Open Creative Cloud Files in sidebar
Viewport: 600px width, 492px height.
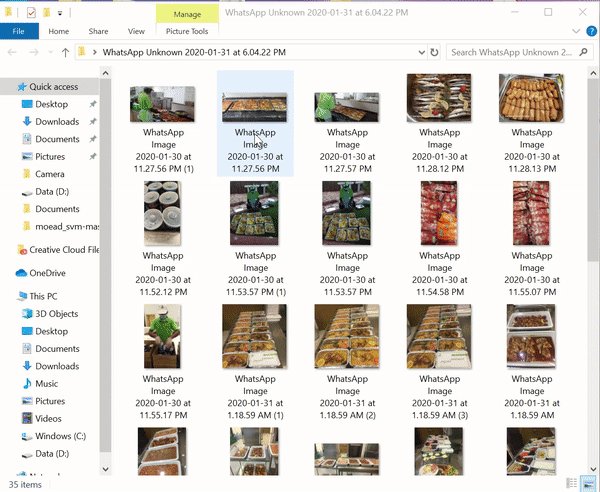point(58,250)
